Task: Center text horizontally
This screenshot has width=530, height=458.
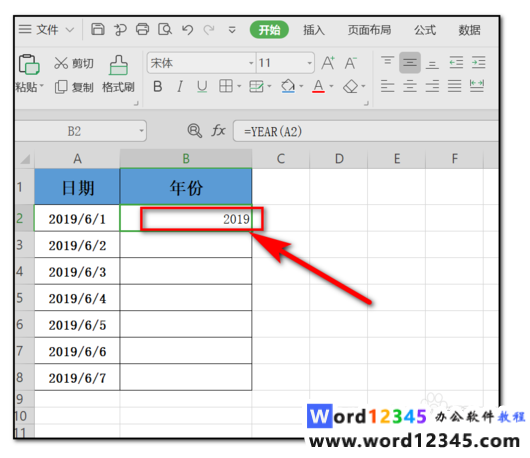Action: pyautogui.click(x=410, y=86)
